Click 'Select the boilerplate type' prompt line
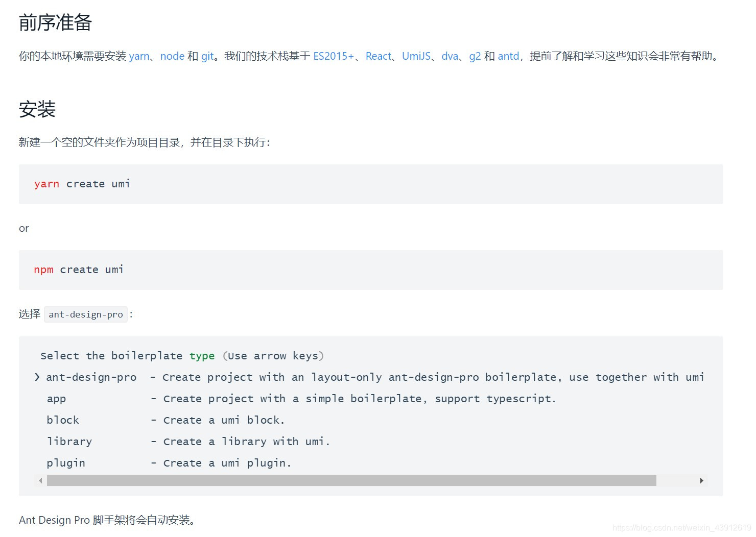This screenshot has height=537, width=756. pos(182,356)
